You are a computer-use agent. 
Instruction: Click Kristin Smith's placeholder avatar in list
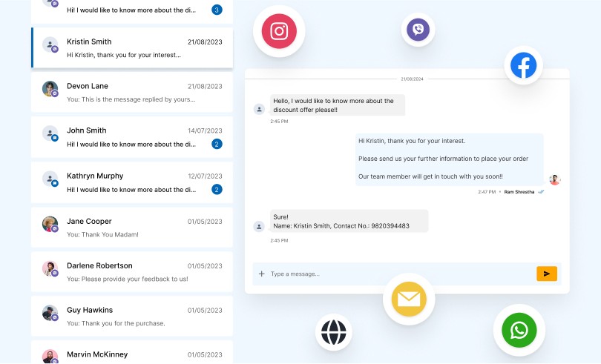[50, 44]
